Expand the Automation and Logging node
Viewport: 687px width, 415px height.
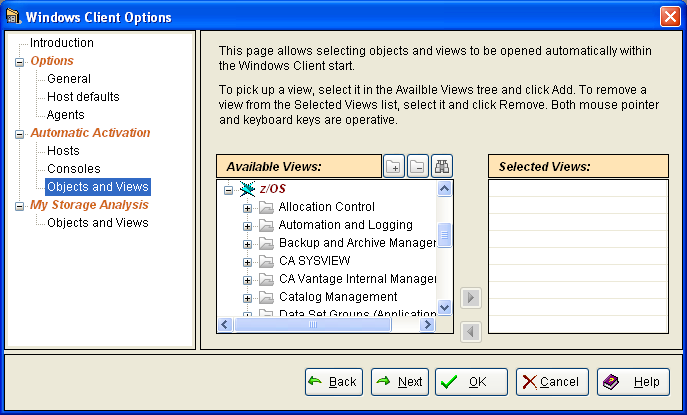point(247,226)
